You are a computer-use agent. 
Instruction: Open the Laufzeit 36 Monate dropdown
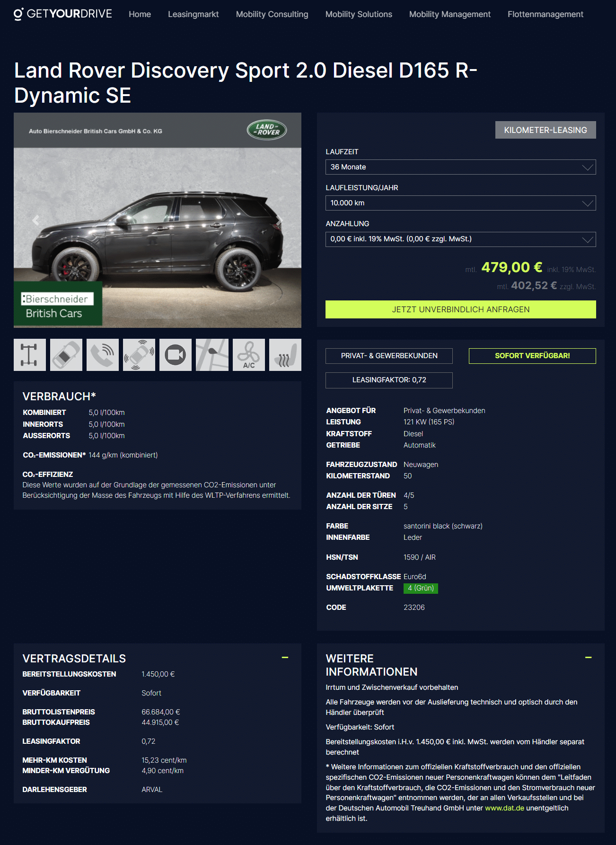click(x=460, y=167)
